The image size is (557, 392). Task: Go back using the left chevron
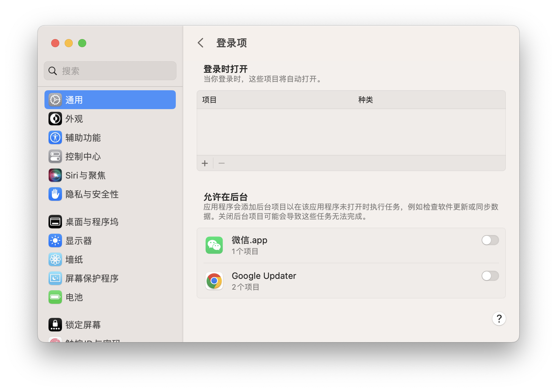pos(201,43)
